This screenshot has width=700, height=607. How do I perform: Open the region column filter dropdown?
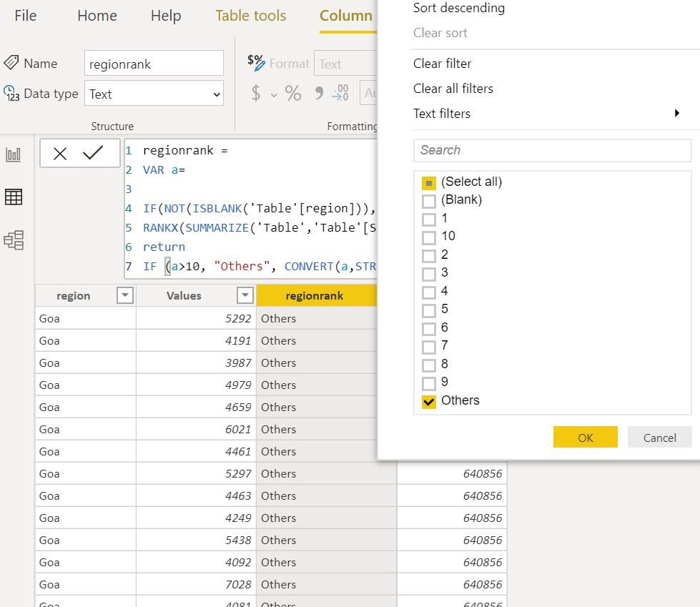125,295
